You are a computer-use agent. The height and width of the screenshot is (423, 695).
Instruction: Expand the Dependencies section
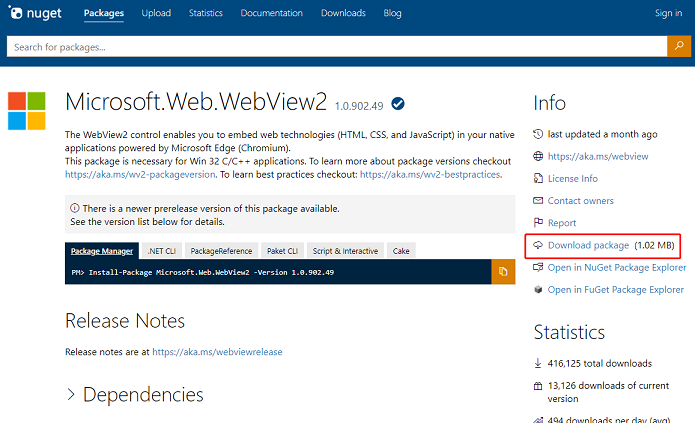point(71,395)
